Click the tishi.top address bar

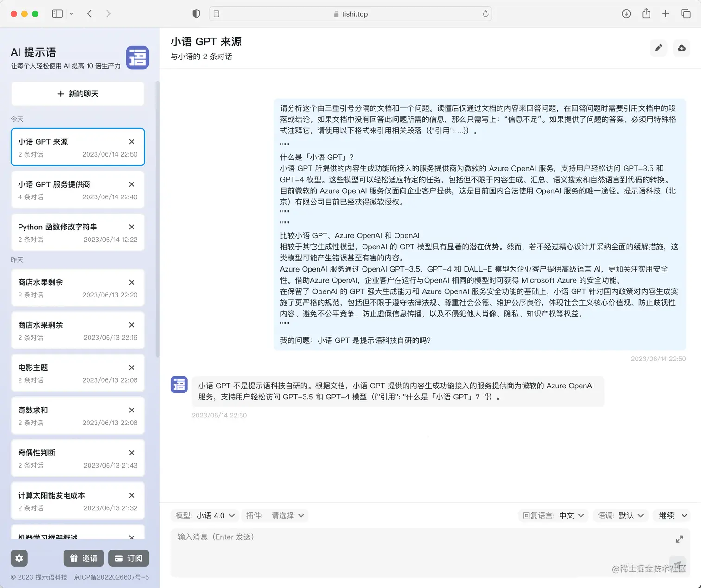(x=350, y=14)
